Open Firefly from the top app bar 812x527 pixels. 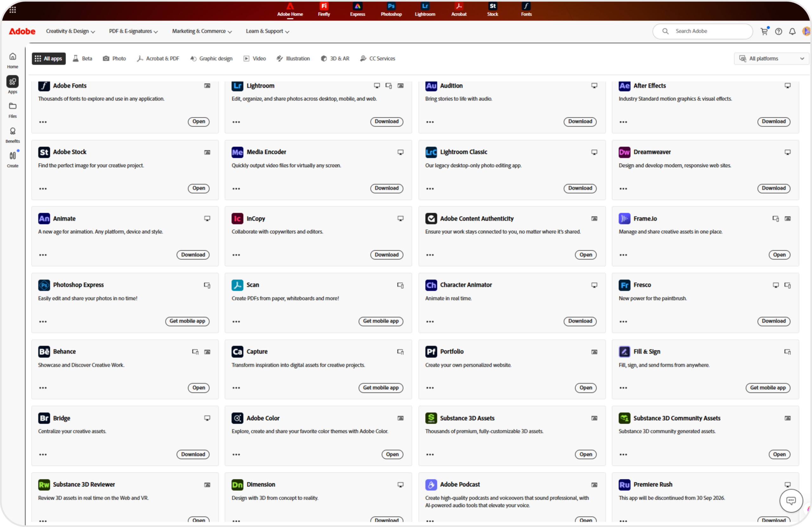click(x=324, y=9)
